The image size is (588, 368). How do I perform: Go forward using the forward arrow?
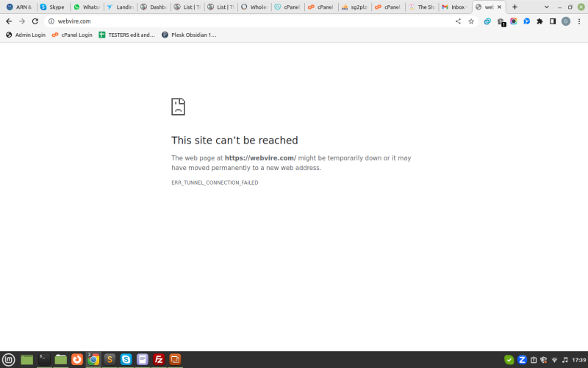pos(22,21)
